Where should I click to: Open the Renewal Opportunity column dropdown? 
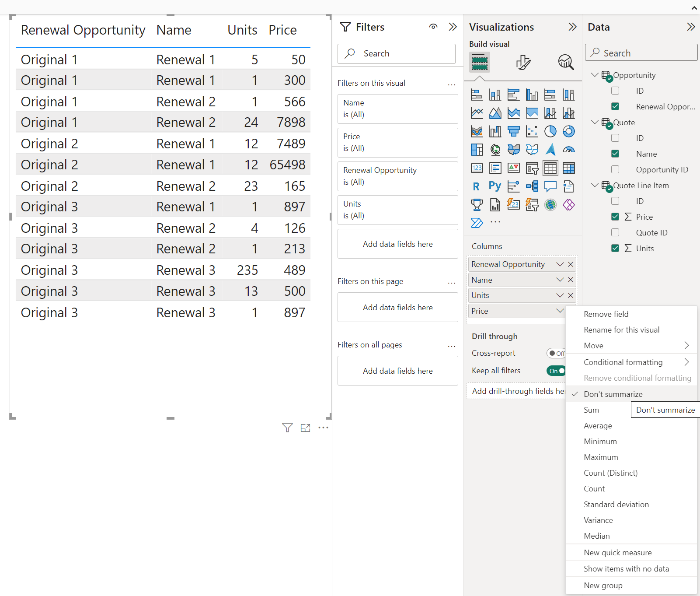(560, 264)
